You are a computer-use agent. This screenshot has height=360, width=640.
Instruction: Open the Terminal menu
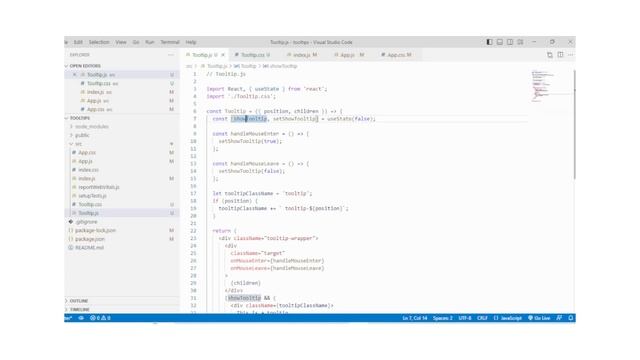170,42
